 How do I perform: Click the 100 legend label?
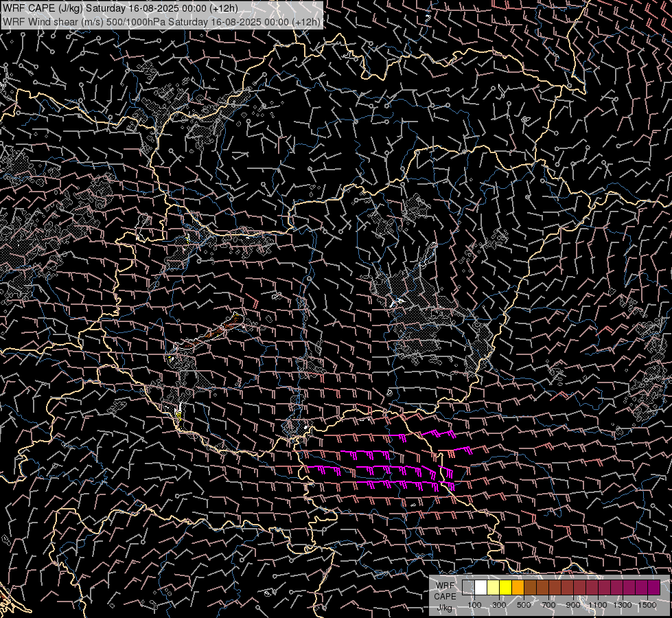tap(474, 605)
